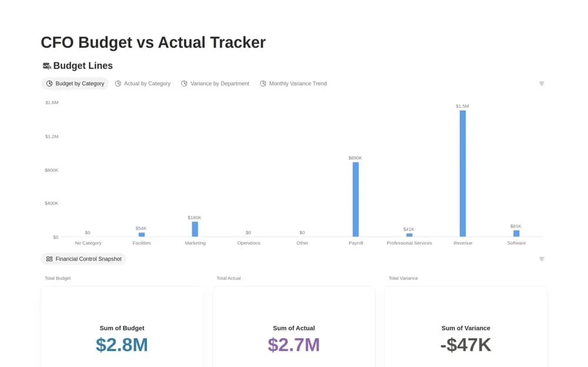Click the Sum of Variance label
Image resolution: width=588 pixels, height=367 pixels.
tap(466, 328)
